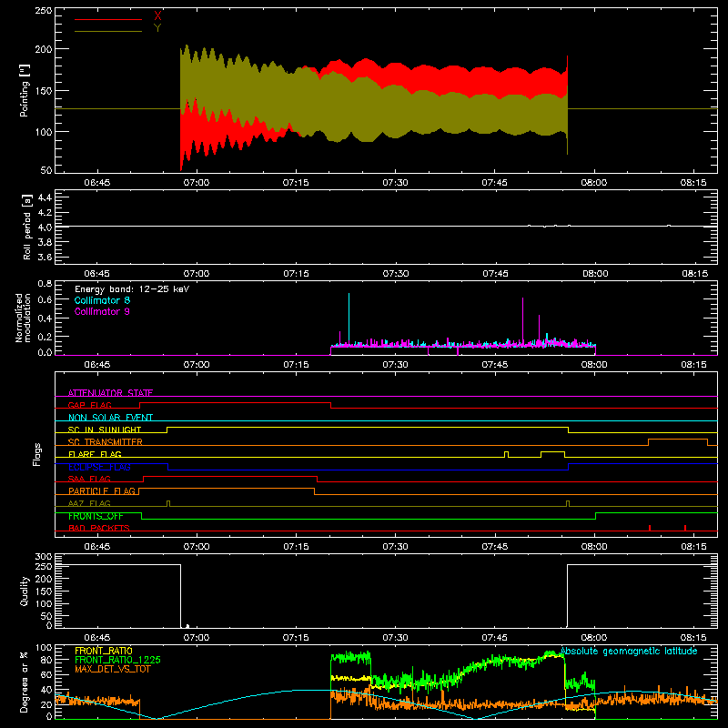Viewport: 728px width, 728px height.
Task: Select the ATTENUATOR_STATE flag label
Action: tap(110, 393)
